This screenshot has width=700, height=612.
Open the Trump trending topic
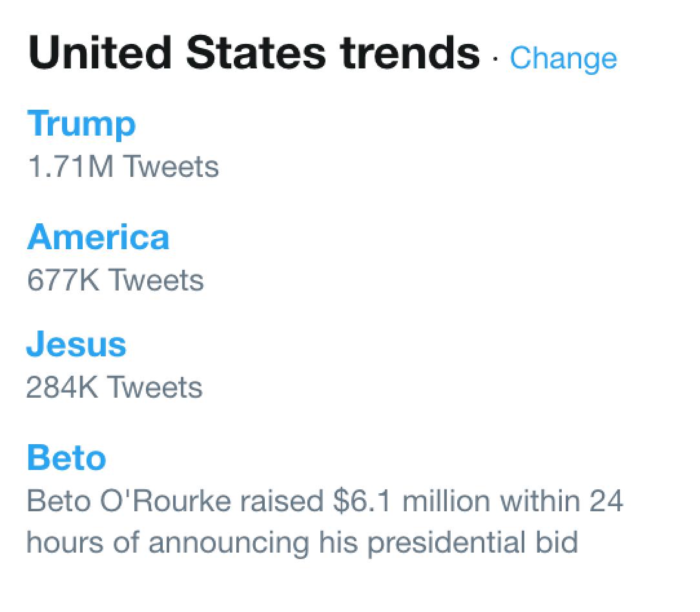tap(81, 123)
